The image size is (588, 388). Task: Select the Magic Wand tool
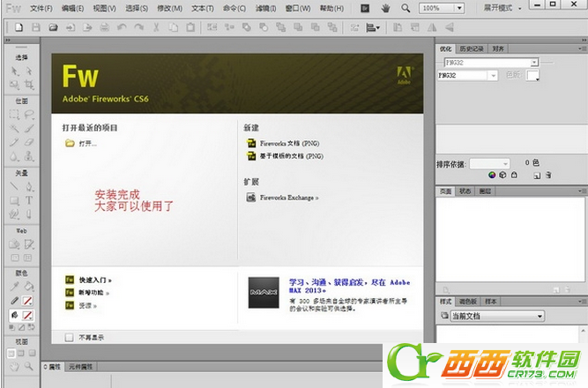(x=15, y=129)
